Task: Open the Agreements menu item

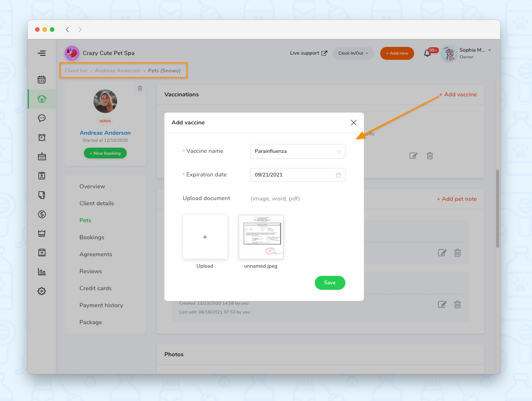Action: point(96,254)
